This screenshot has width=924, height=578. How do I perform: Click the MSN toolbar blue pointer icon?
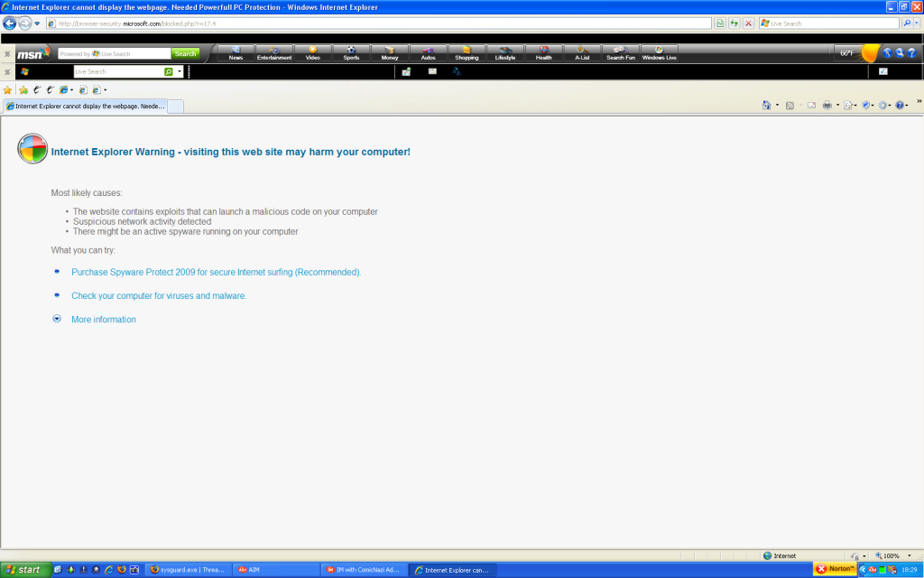pos(888,53)
